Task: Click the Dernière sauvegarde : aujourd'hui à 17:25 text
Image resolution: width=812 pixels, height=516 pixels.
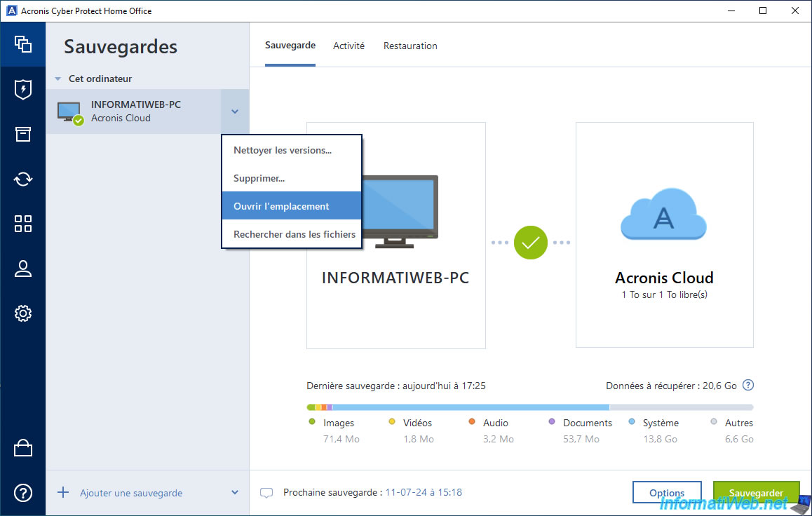Action: pos(396,386)
